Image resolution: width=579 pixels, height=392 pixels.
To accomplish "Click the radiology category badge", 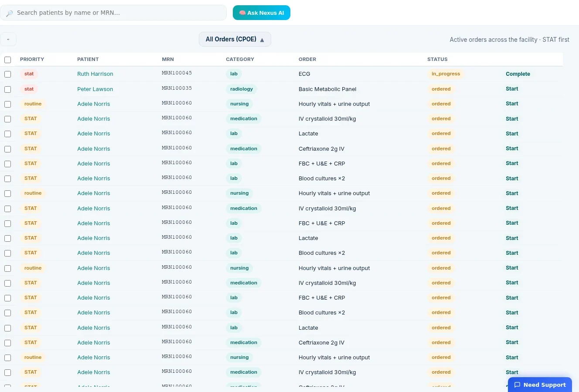I will 242,89.
